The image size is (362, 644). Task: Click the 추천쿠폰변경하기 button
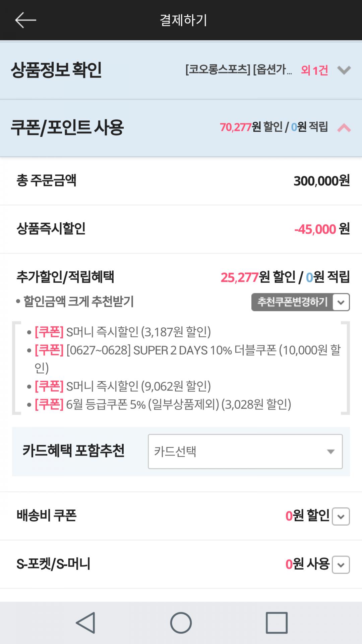(x=300, y=302)
